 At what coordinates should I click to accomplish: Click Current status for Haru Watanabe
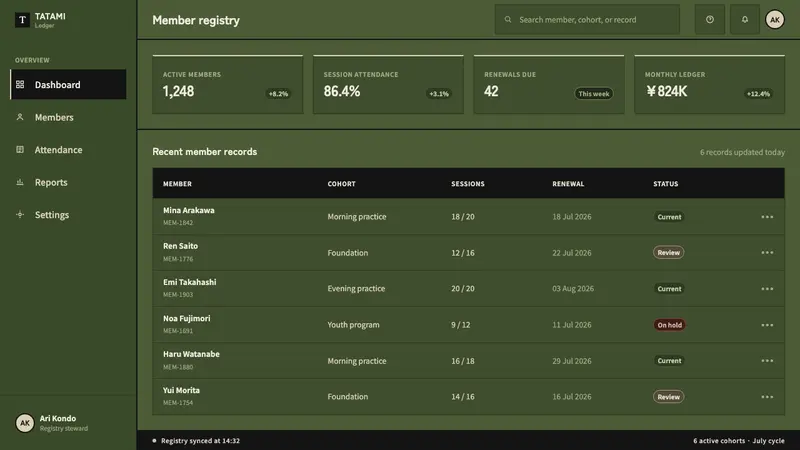pos(669,361)
